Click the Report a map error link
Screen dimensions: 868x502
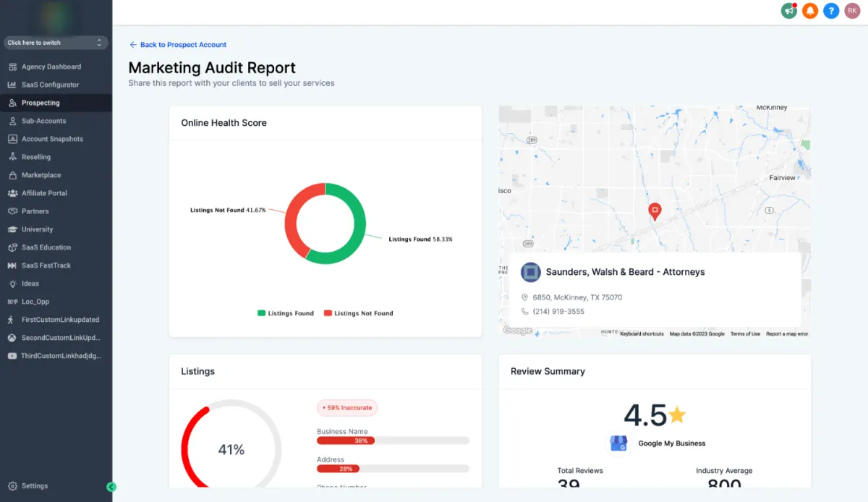[x=787, y=333]
